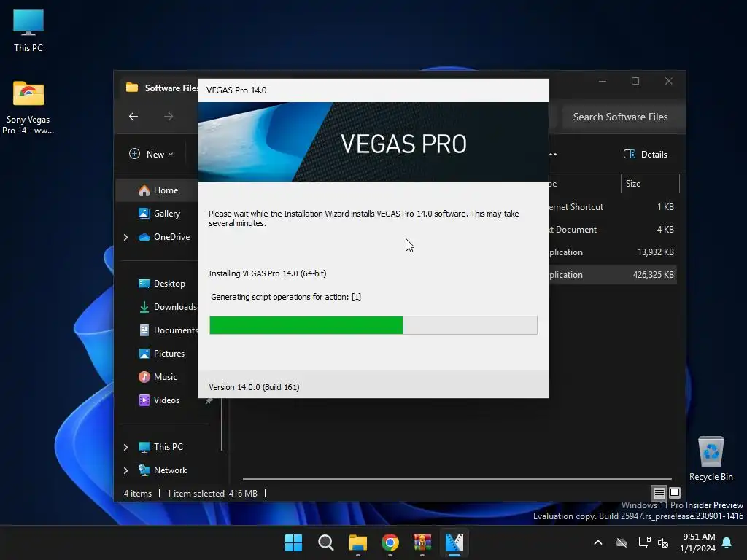Viewport: 747px width, 560px height.
Task: Open the notifications bell
Action: coord(727,542)
